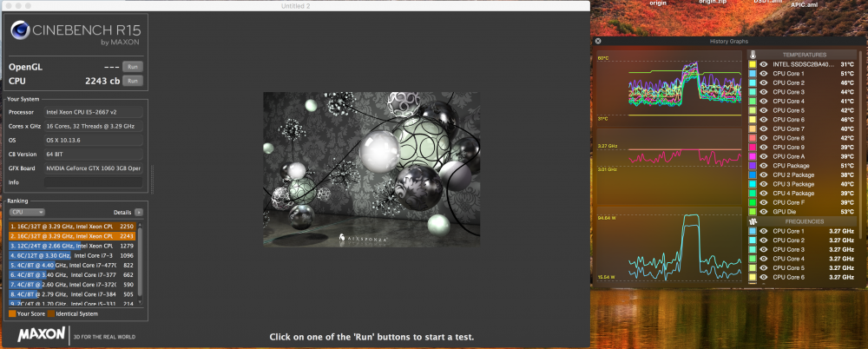Toggle eye for CPU Core 4 frequency

pyautogui.click(x=763, y=259)
